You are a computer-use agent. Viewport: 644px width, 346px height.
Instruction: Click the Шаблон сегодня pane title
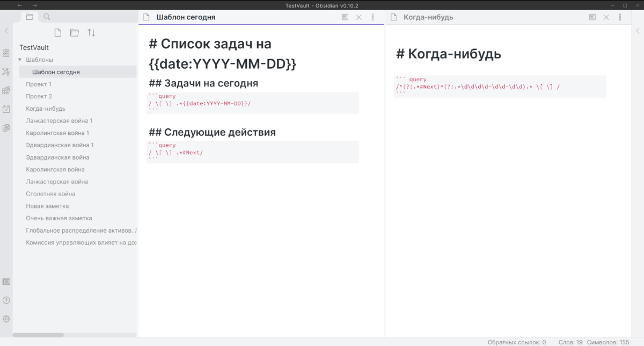point(186,17)
